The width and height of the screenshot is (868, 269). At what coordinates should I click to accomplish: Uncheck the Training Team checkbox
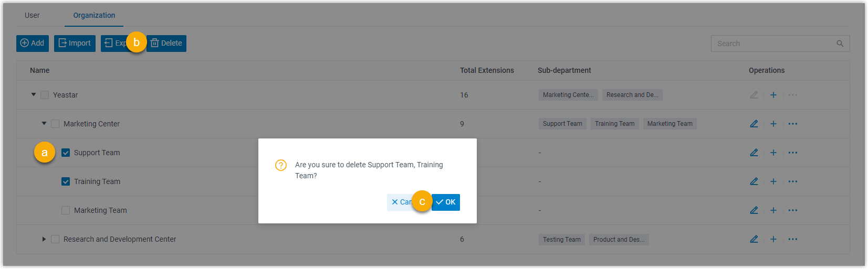point(66,181)
